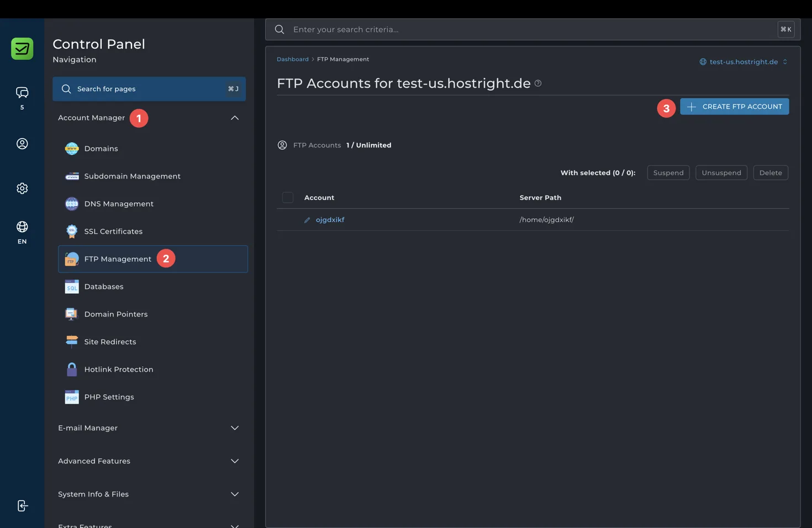Click the ⌘K shortcut badge in search bar
The width and height of the screenshot is (812, 528).
tap(786, 29)
